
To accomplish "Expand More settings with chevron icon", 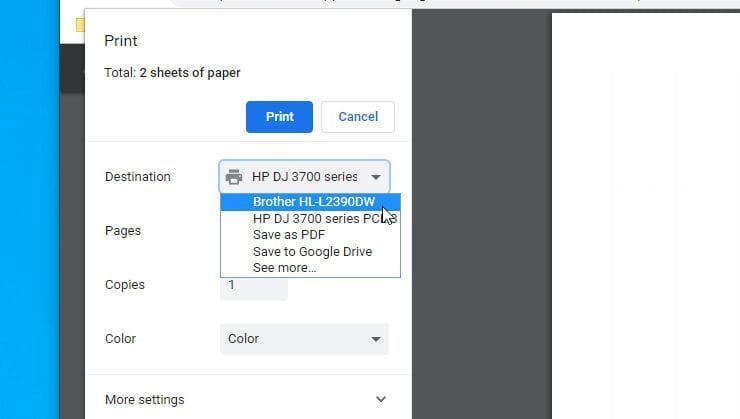I will [380, 400].
